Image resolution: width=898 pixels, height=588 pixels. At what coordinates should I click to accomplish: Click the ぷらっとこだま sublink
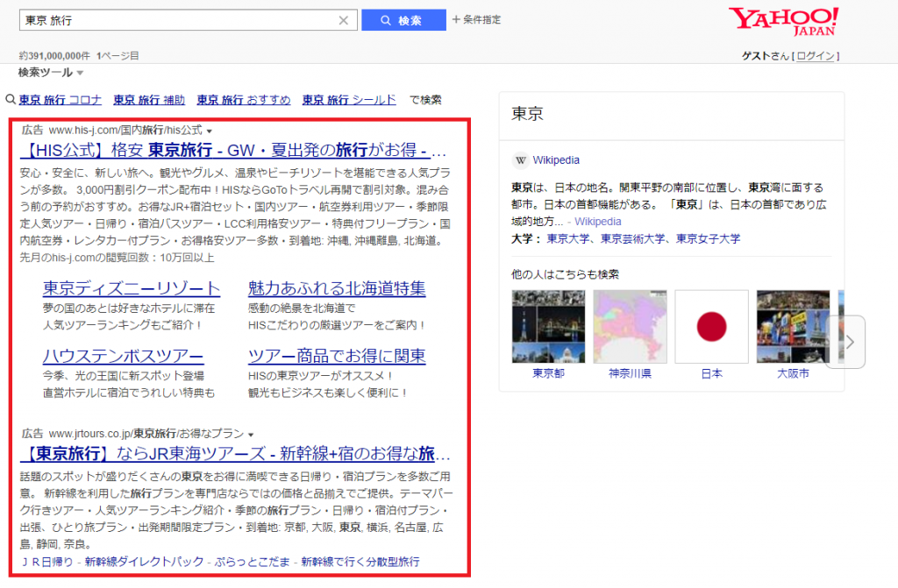click(x=253, y=562)
